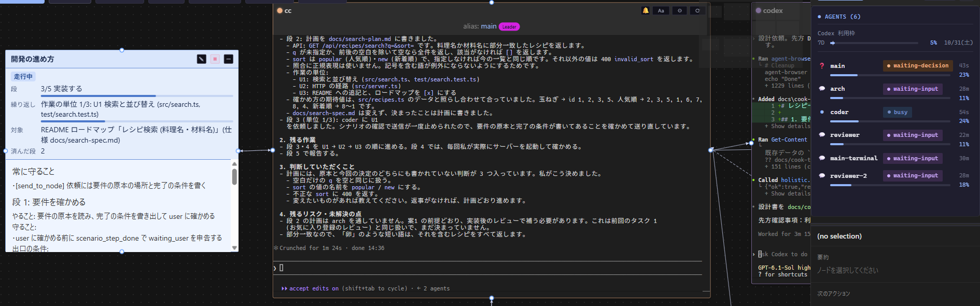This screenshot has width=980, height=306.
Task: Click the speech bubble icon beside arch agent
Action: (x=822, y=89)
